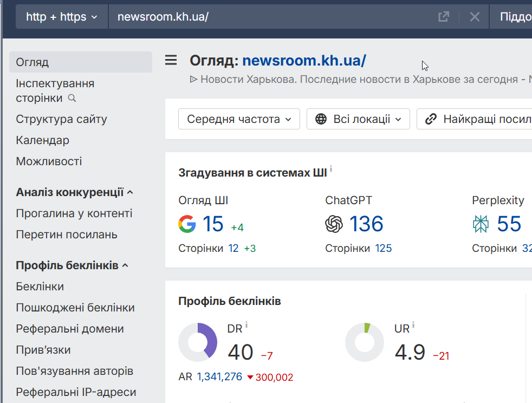
Task: Click the Google logo under Огляд ШІ
Action: (x=187, y=224)
